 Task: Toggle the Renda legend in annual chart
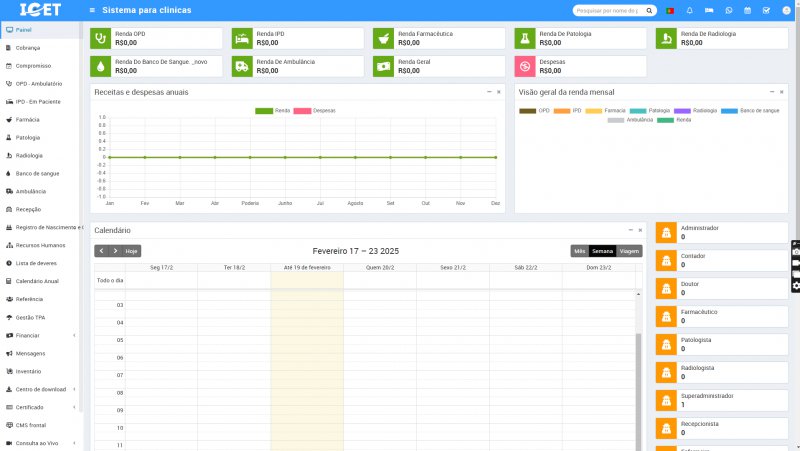[273, 110]
